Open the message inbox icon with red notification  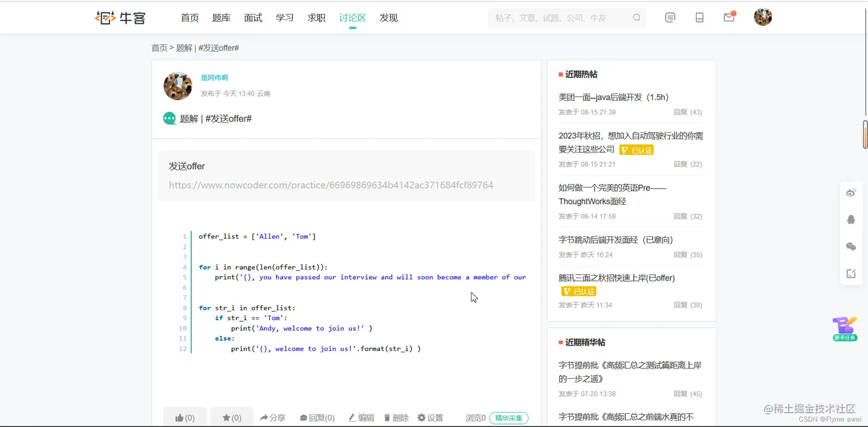click(x=728, y=17)
